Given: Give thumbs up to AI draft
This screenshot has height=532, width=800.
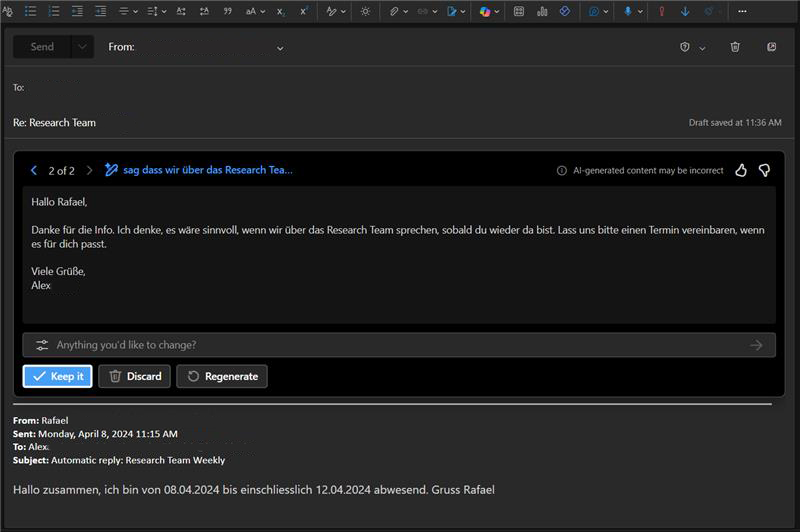Looking at the screenshot, I should click(x=741, y=171).
